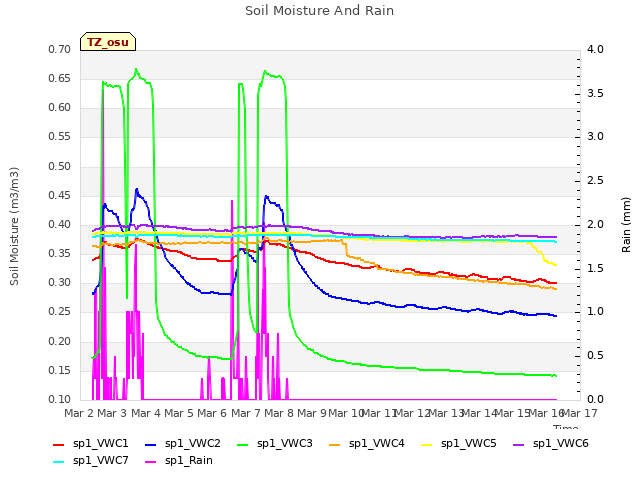640x480 pixels.
Task: Toggle sp1_VWC7 legend entry
Action: [x=91, y=460]
